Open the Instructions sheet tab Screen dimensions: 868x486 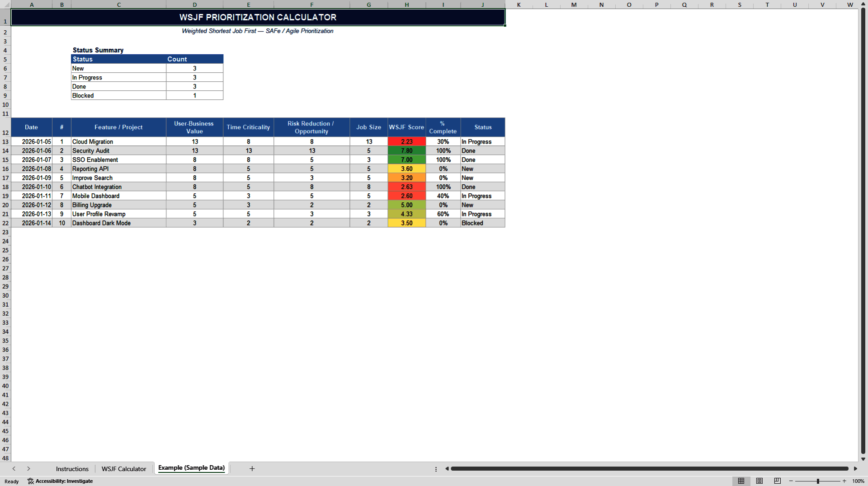coord(72,469)
